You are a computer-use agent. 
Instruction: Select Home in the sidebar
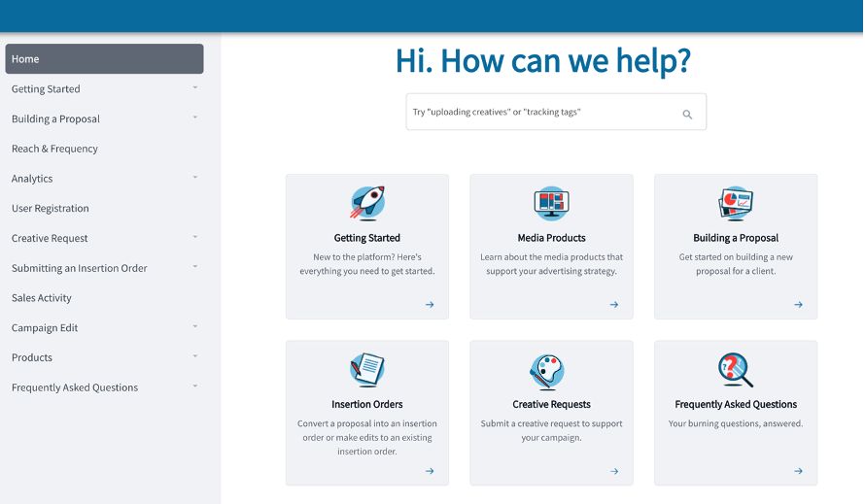(104, 59)
